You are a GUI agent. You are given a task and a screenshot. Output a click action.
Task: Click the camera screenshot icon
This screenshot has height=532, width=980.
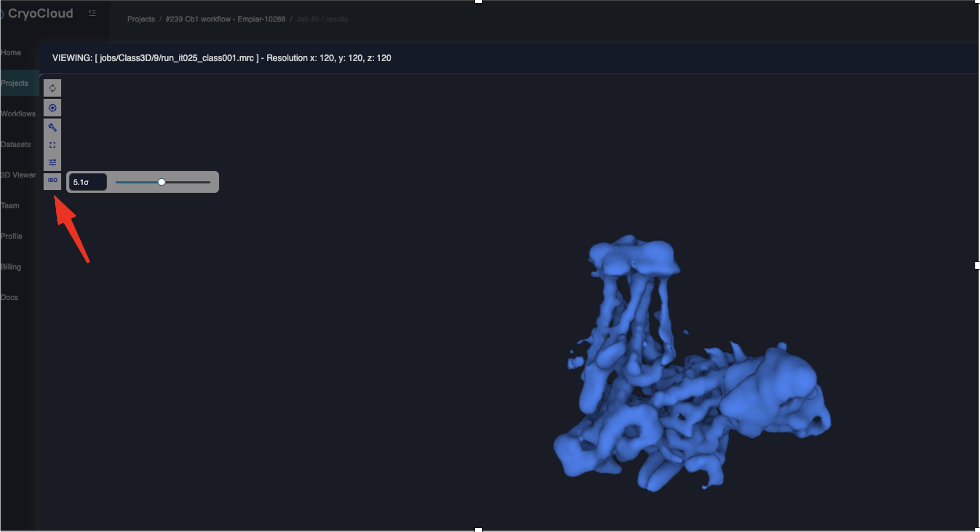52,108
